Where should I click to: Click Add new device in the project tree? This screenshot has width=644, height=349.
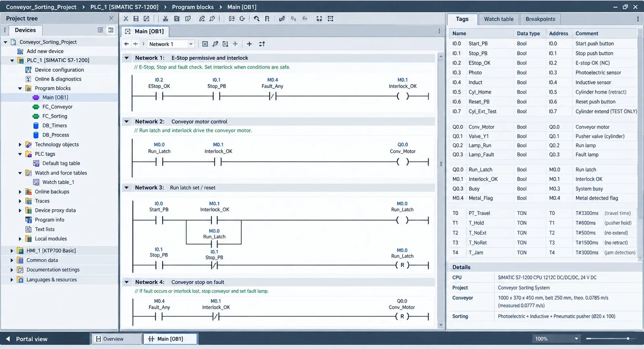tap(45, 51)
